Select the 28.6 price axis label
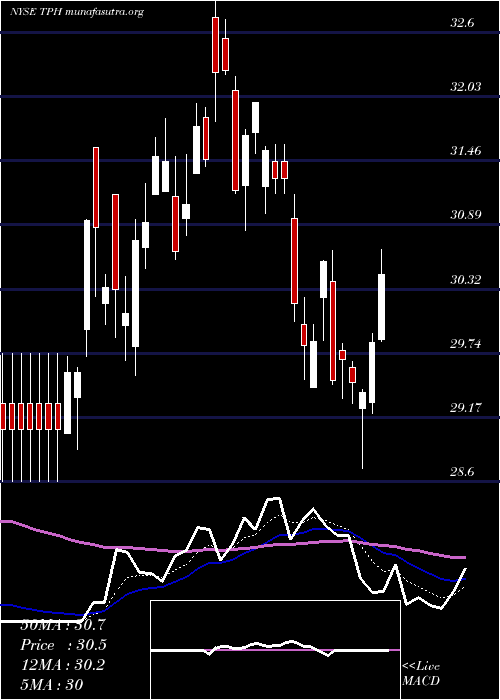500x700 pixels. [462, 472]
